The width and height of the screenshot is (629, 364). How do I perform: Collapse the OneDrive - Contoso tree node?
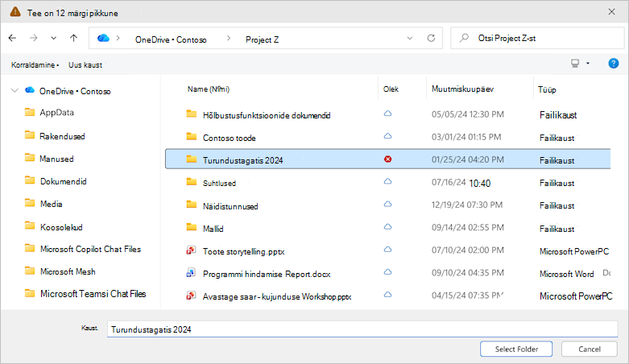[14, 91]
